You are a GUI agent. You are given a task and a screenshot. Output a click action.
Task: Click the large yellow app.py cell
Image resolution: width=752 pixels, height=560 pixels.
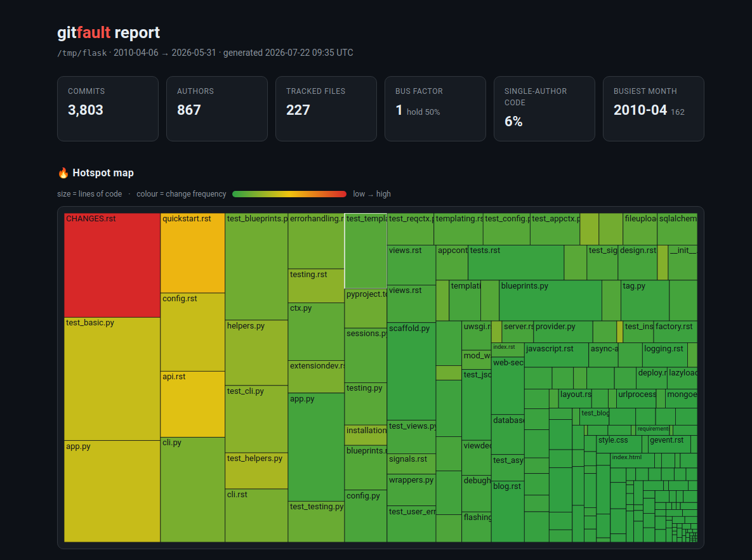(x=112, y=492)
